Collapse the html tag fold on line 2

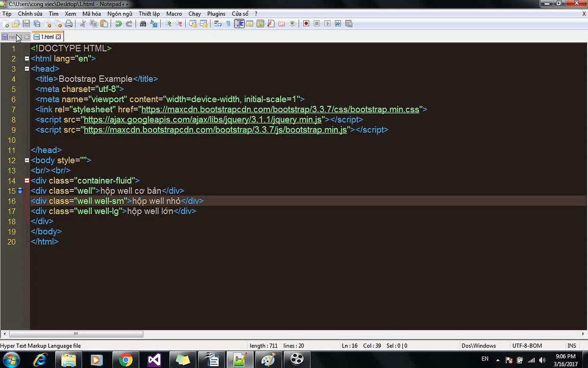pos(27,59)
